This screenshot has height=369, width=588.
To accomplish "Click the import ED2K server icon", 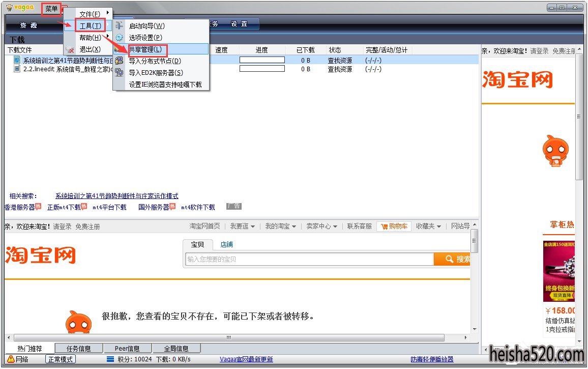I will click(x=119, y=72).
